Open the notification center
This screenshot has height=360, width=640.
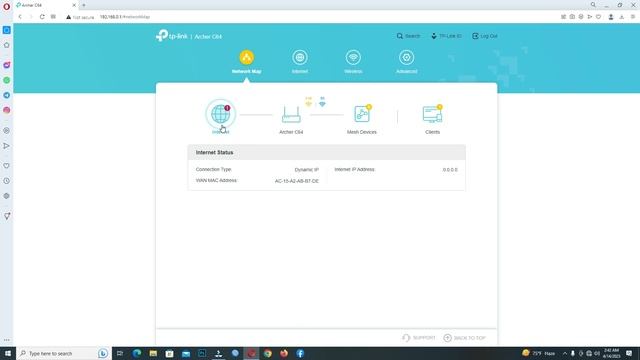[x=629, y=353]
